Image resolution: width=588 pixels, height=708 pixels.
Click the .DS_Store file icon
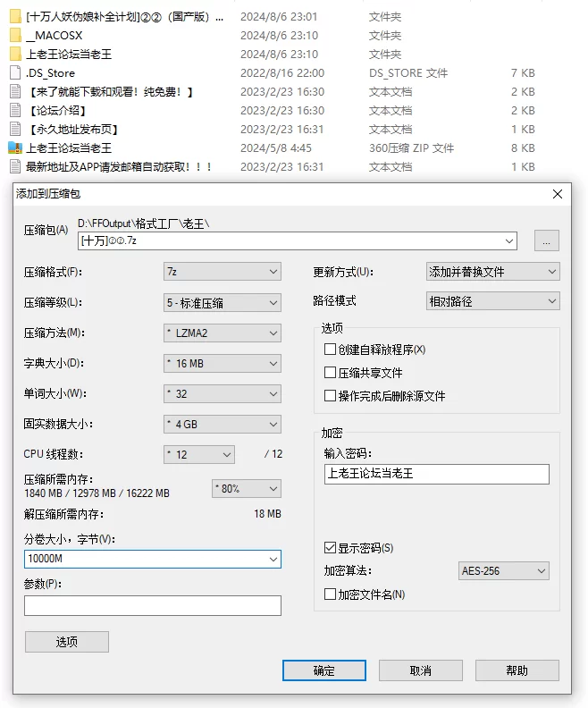click(15, 72)
